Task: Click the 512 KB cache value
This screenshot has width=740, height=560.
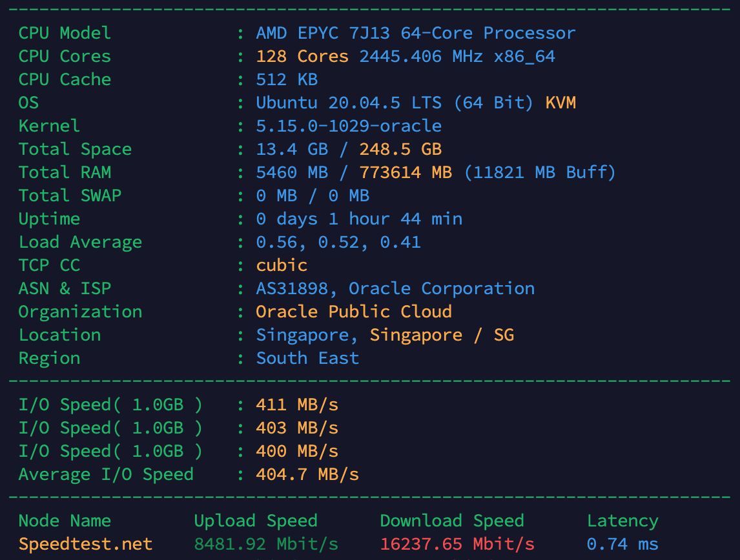Action: (x=287, y=79)
